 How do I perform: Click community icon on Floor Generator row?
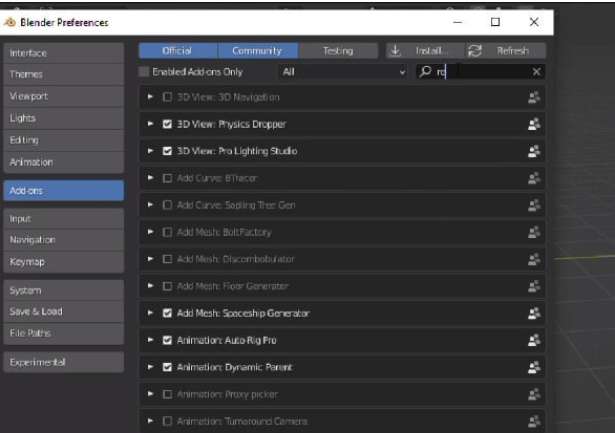534,286
